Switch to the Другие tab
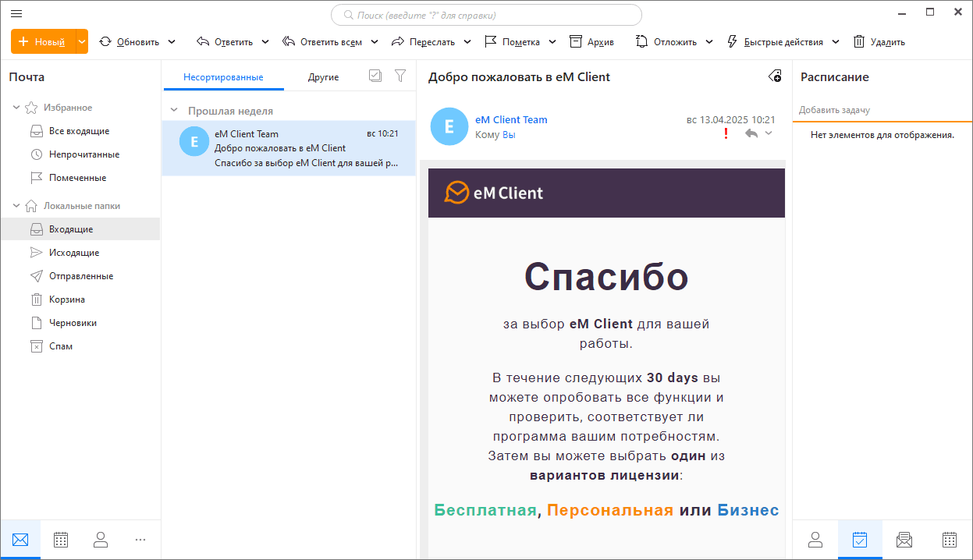Screen dimensions: 973x560 (323, 77)
